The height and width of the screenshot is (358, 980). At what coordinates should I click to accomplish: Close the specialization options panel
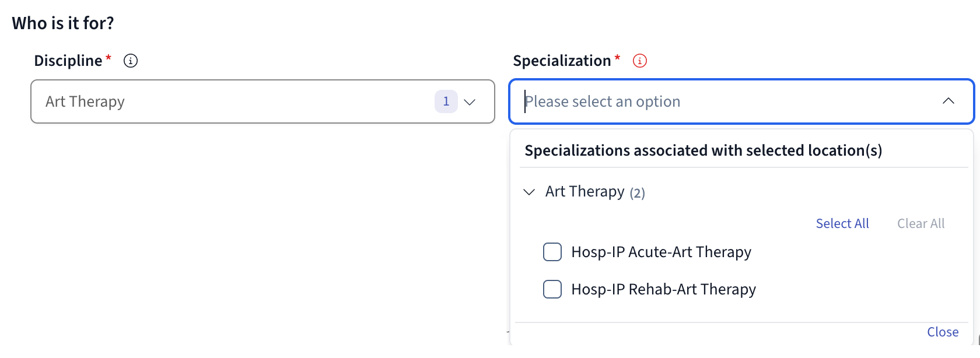[x=943, y=332]
